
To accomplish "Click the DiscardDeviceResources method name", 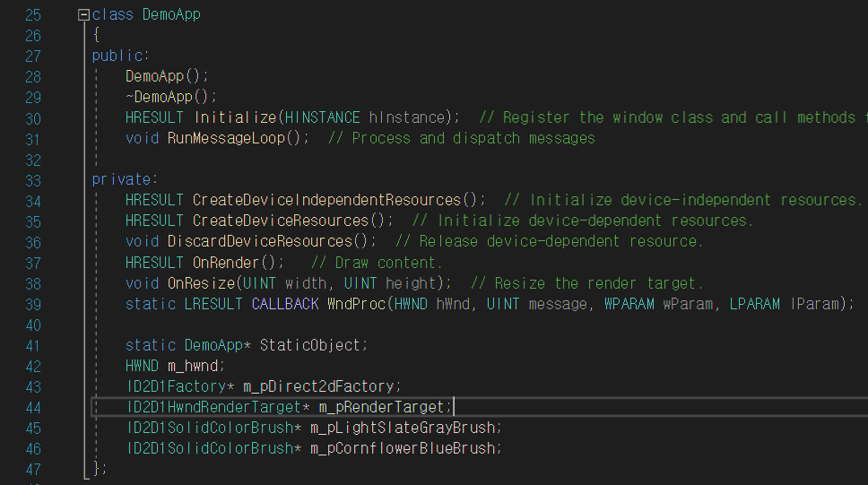I will click(x=260, y=241).
